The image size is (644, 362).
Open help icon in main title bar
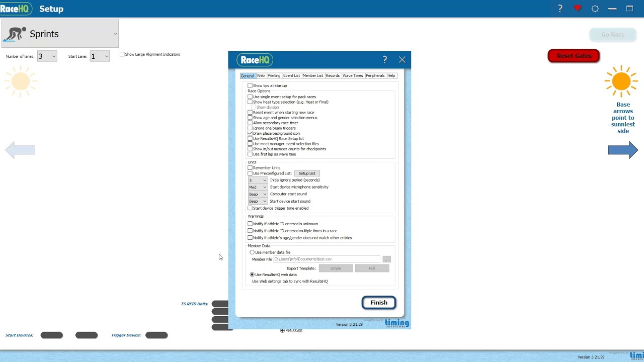560,9
